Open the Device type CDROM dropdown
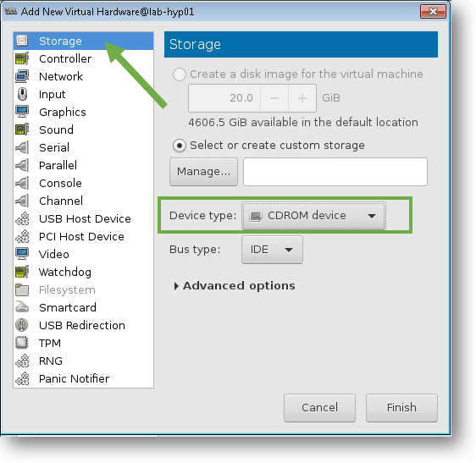This screenshot has height=463, width=476. pos(313,216)
